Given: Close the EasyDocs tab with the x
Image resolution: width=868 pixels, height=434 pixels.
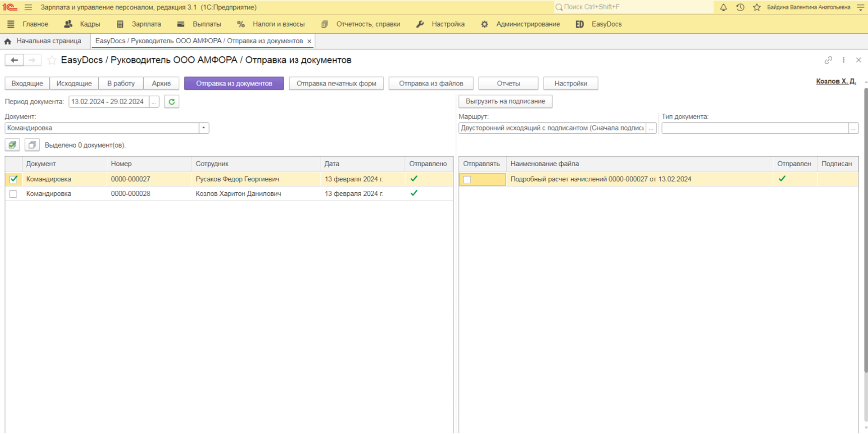Looking at the screenshot, I should pyautogui.click(x=309, y=41).
